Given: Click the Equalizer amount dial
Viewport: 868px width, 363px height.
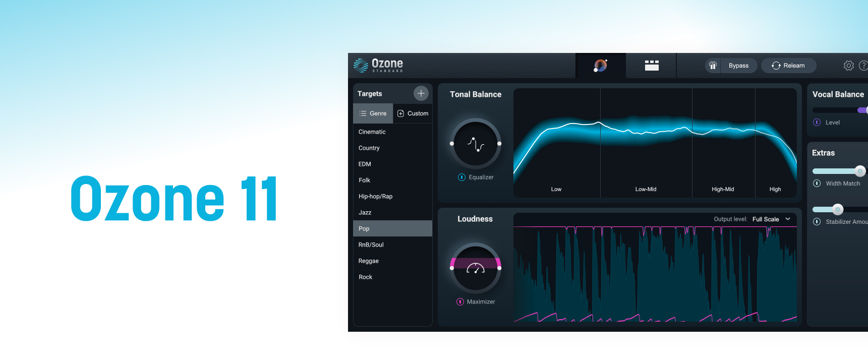Looking at the screenshot, I should pyautogui.click(x=476, y=144).
